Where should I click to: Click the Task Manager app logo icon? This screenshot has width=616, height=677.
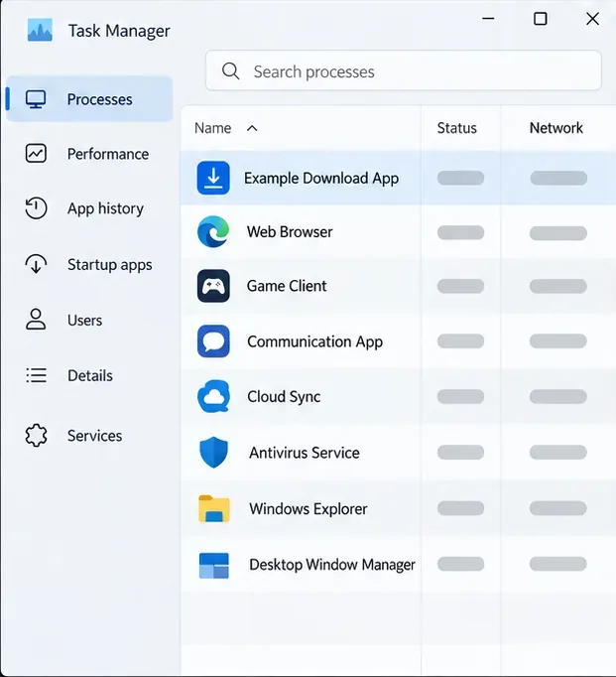(40, 30)
